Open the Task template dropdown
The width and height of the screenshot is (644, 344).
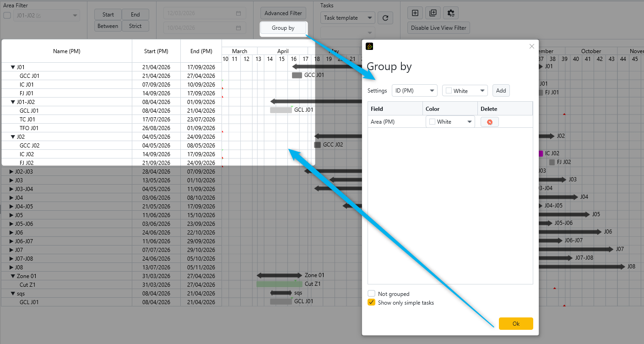click(x=348, y=18)
